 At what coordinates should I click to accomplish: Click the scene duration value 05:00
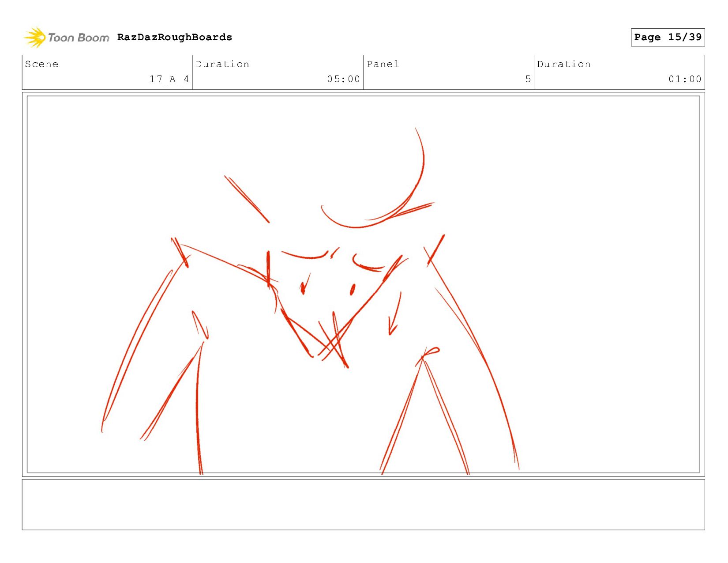click(344, 79)
